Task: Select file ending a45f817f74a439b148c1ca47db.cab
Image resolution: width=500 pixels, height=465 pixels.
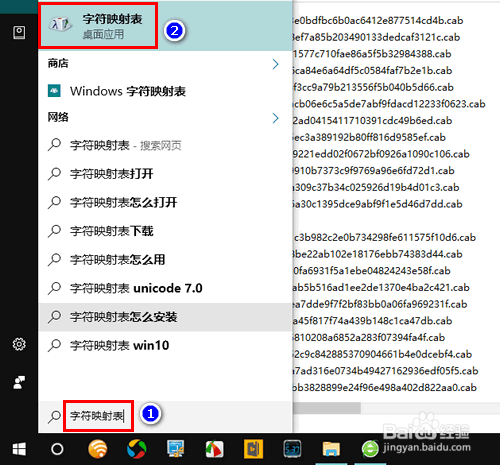Action: click(373, 321)
